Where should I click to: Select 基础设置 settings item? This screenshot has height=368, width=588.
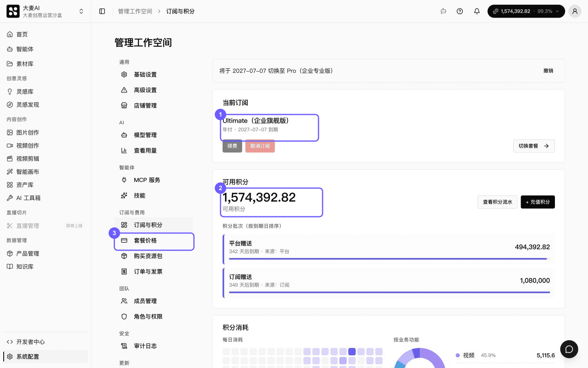pyautogui.click(x=154, y=74)
